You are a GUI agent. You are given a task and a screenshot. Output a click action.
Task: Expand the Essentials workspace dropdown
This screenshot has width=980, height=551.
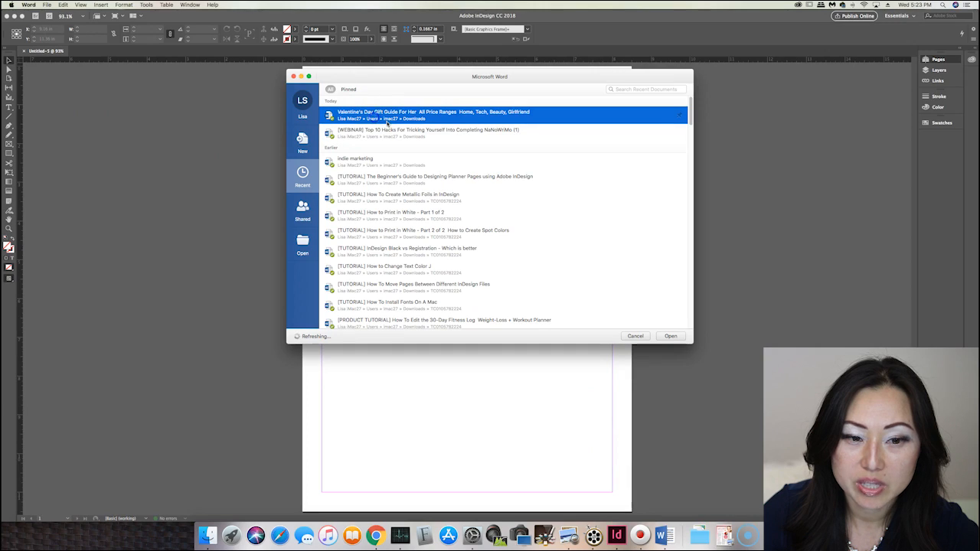900,16
